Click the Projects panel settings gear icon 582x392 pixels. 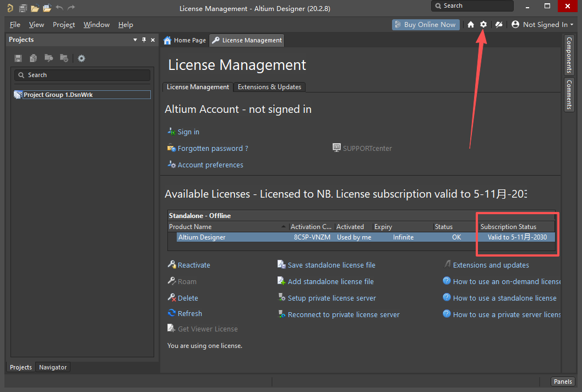[x=81, y=58]
